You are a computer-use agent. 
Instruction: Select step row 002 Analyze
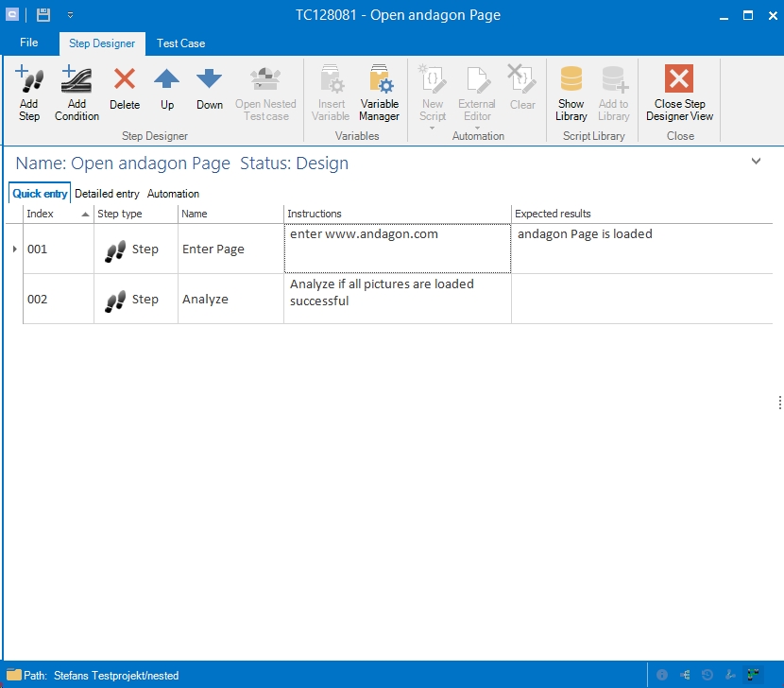tap(205, 300)
